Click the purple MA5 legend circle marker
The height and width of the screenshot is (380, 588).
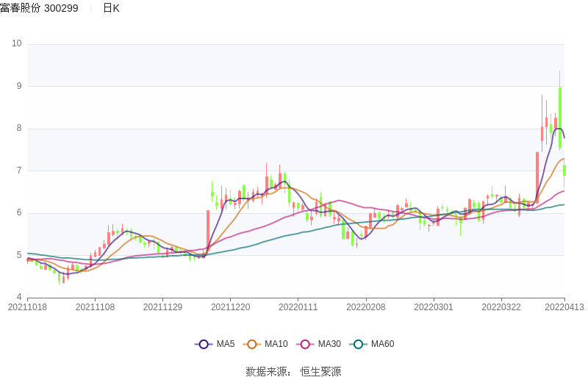pyautogui.click(x=204, y=344)
